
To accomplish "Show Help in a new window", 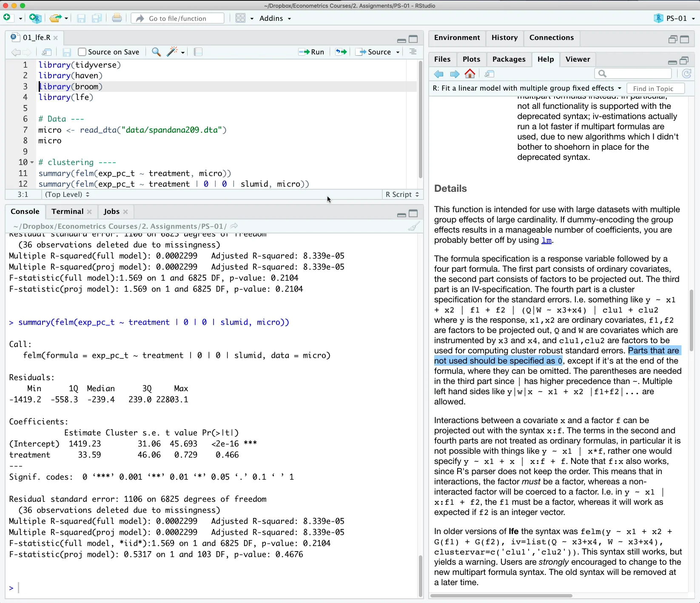I will click(489, 74).
